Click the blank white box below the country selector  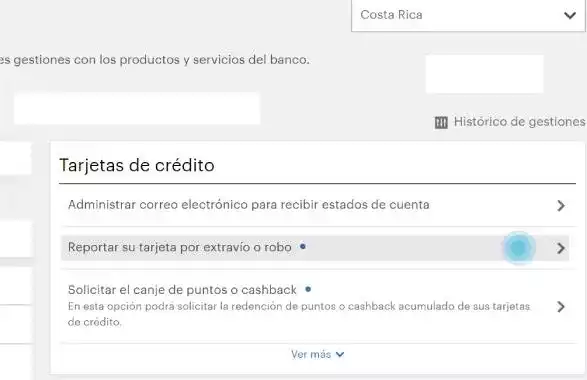pyautogui.click(x=484, y=74)
